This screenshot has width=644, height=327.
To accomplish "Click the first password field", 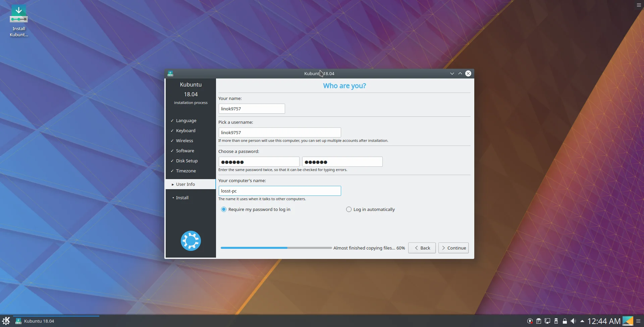I will (259, 162).
